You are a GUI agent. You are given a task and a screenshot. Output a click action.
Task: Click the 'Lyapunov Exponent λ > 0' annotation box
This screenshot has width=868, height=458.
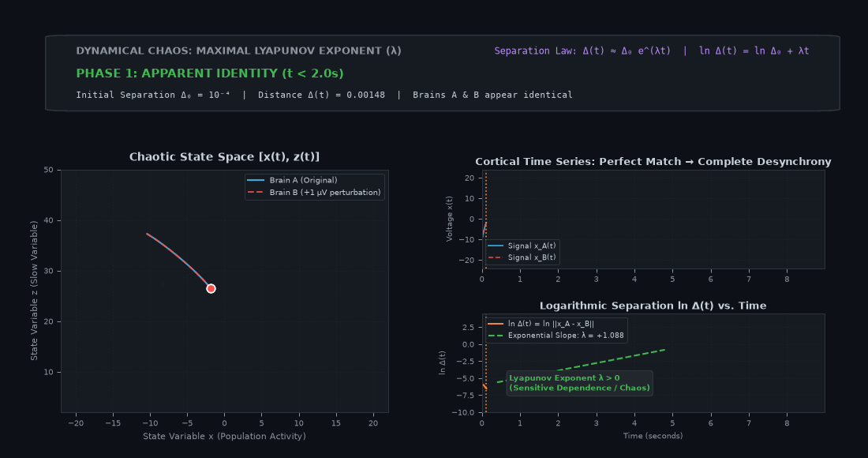click(x=580, y=383)
